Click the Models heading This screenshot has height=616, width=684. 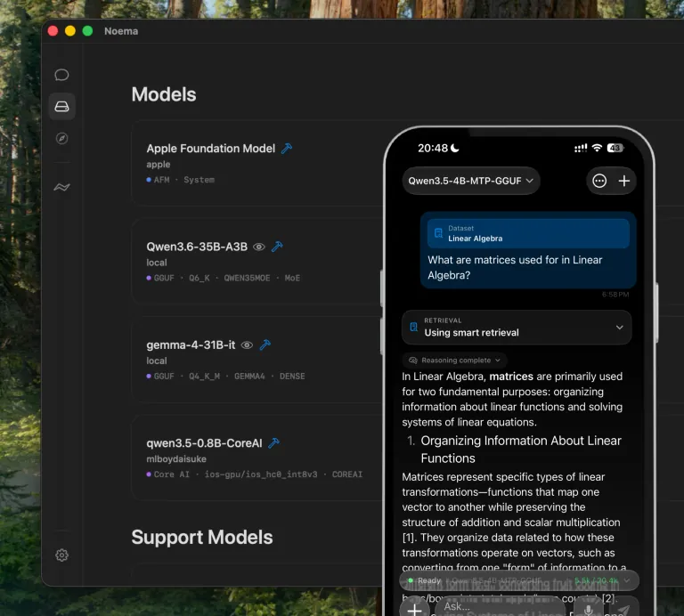164,94
